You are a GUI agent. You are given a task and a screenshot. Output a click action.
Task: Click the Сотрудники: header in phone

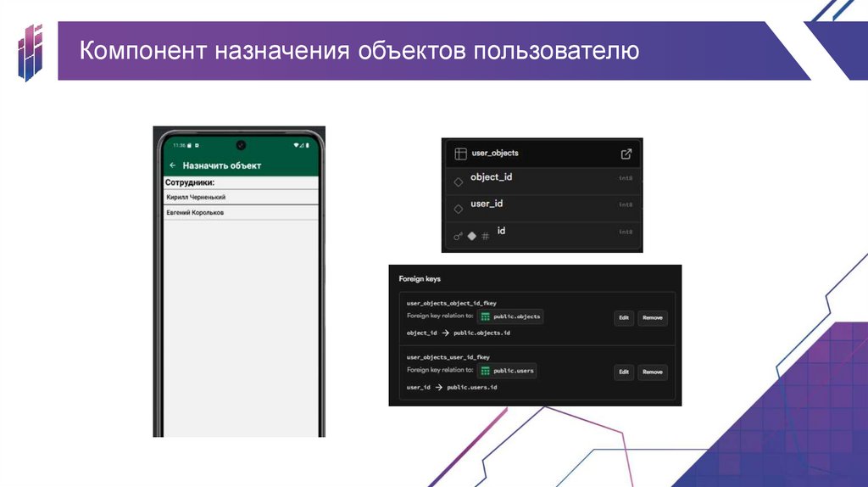(189, 182)
